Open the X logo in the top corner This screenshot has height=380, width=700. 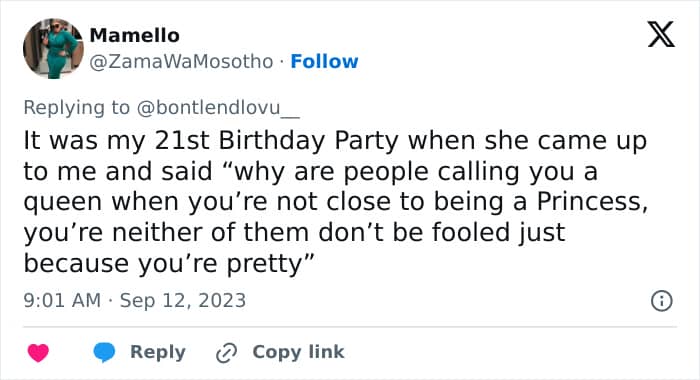[661, 34]
